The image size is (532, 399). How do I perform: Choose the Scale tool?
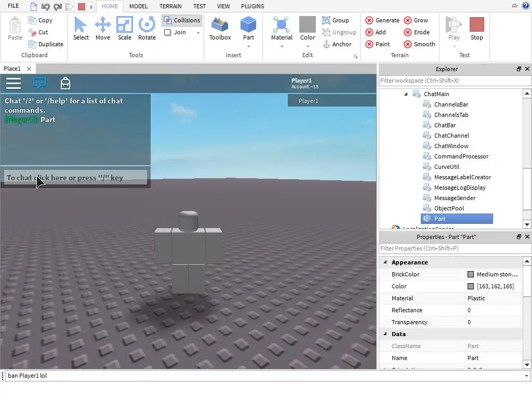pyautogui.click(x=125, y=29)
